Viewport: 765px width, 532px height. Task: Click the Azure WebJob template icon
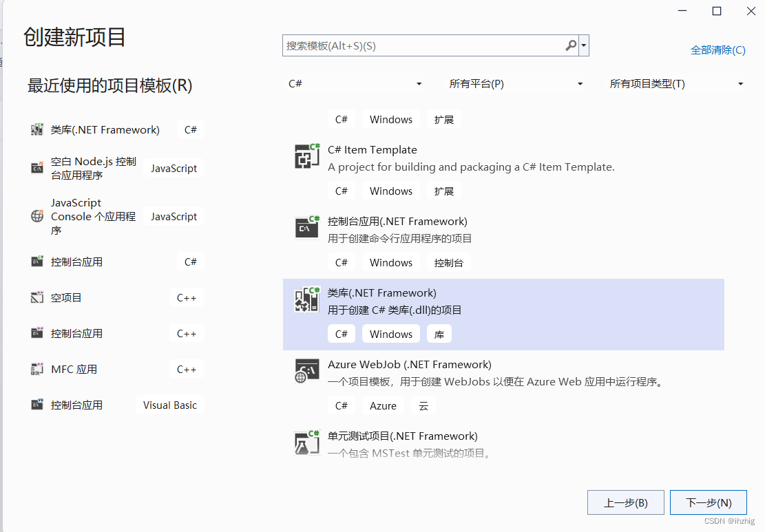[307, 370]
